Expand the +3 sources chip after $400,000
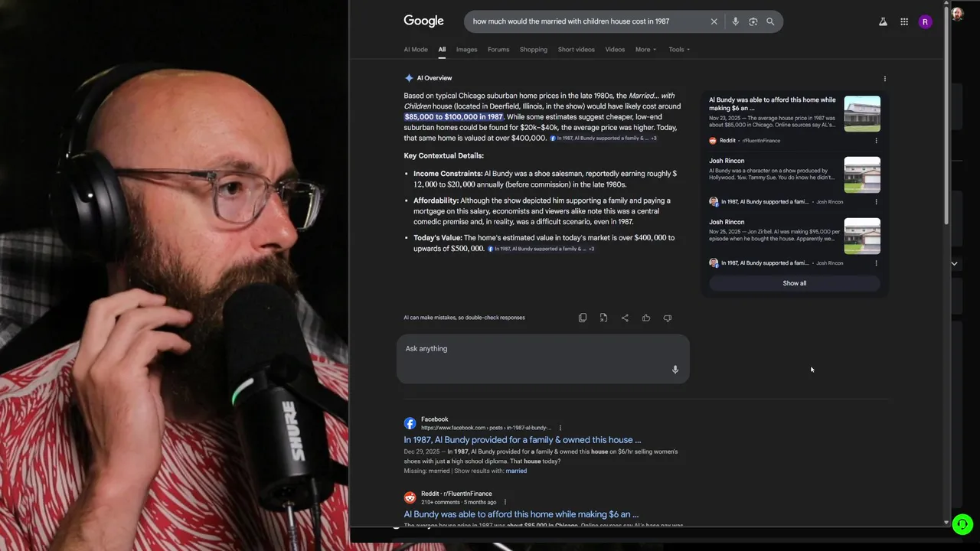The width and height of the screenshot is (980, 551). pos(654,139)
